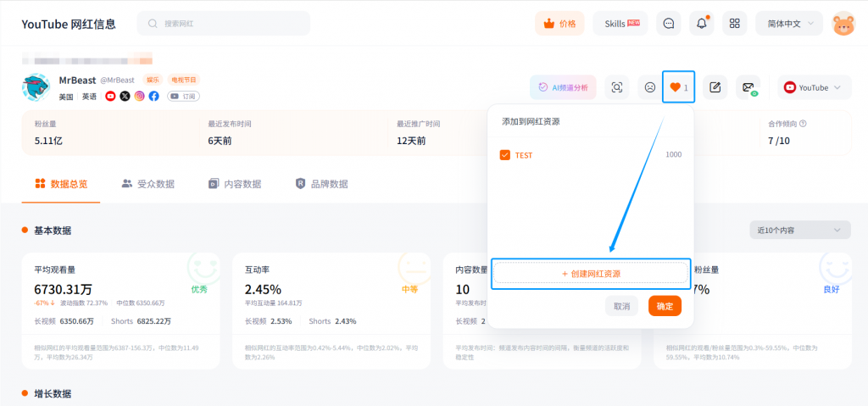This screenshot has width=868, height=406.
Task: Open the bear avatar account menu
Action: click(x=844, y=24)
